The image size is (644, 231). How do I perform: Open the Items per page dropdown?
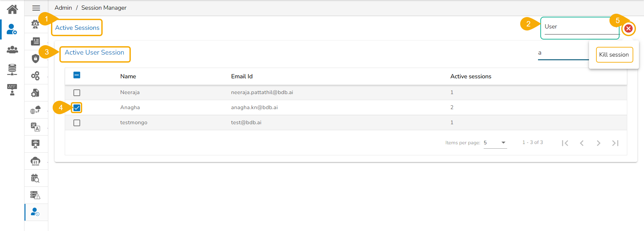pyautogui.click(x=495, y=143)
